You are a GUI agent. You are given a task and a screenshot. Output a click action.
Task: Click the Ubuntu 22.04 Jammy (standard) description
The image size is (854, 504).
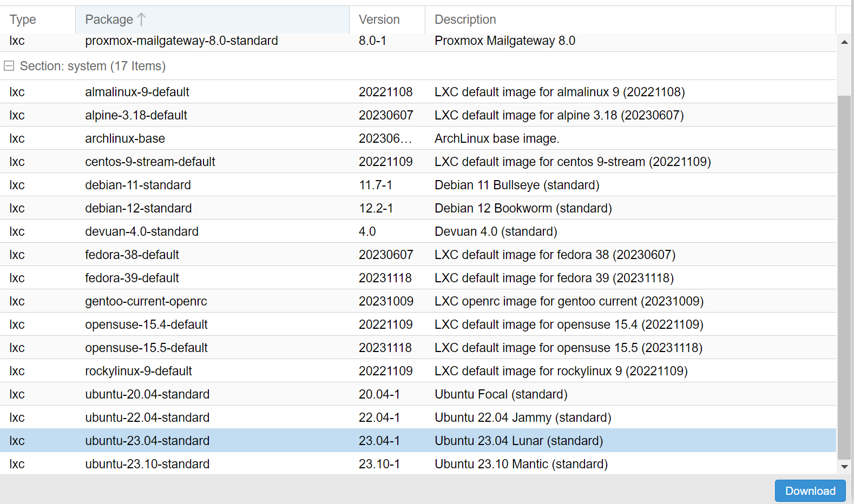point(523,417)
